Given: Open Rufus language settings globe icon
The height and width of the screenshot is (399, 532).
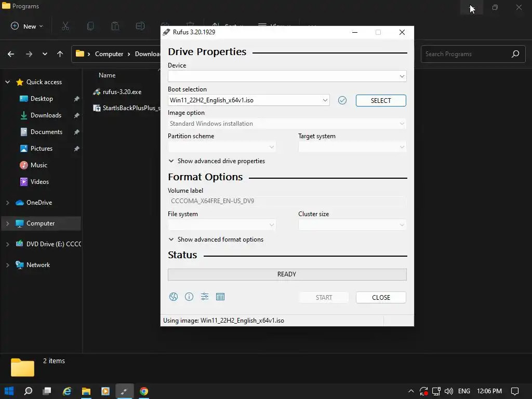Looking at the screenshot, I should pyautogui.click(x=174, y=297).
